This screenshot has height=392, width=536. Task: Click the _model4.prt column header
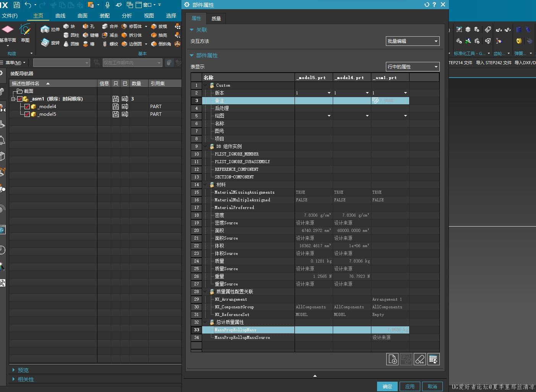(x=352, y=78)
